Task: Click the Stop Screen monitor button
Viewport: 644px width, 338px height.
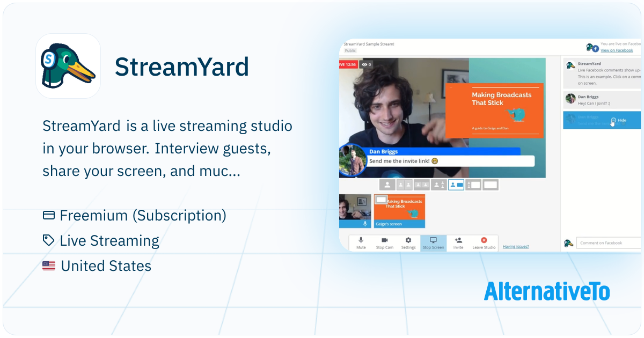Action: coord(433,243)
